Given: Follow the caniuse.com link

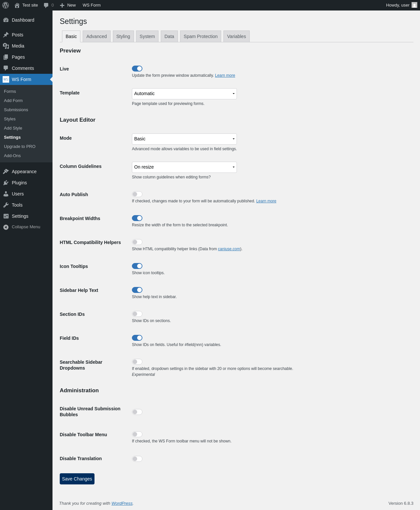Looking at the screenshot, I should pos(229,249).
